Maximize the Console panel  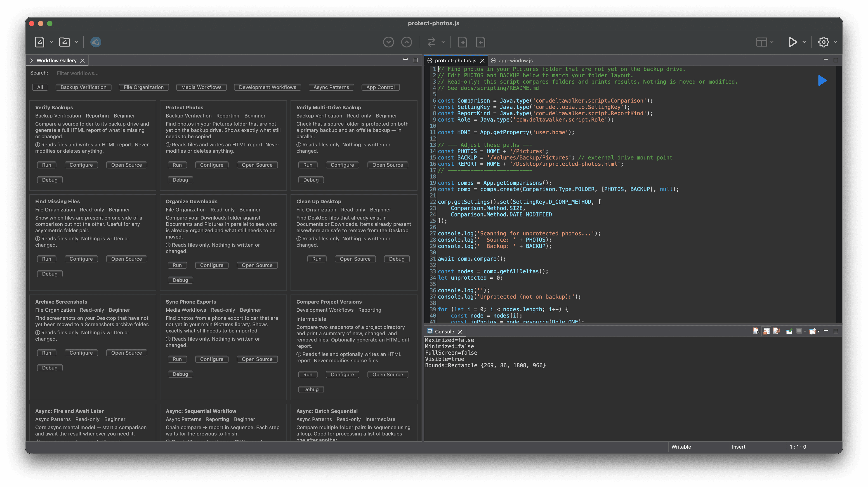(836, 331)
